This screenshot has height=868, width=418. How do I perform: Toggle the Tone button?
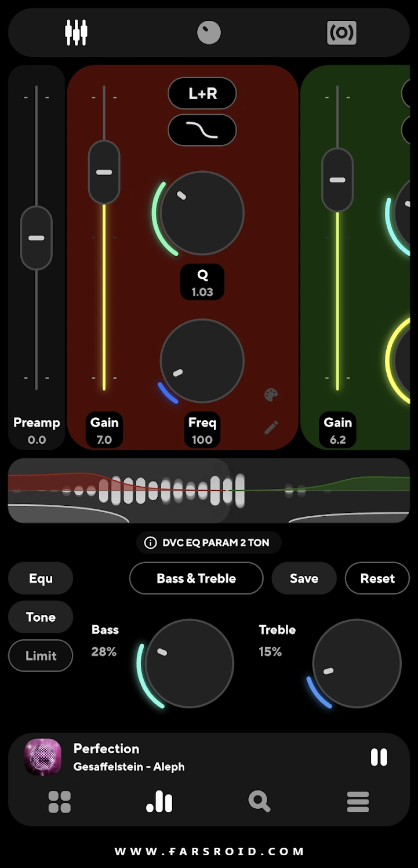[x=41, y=617]
